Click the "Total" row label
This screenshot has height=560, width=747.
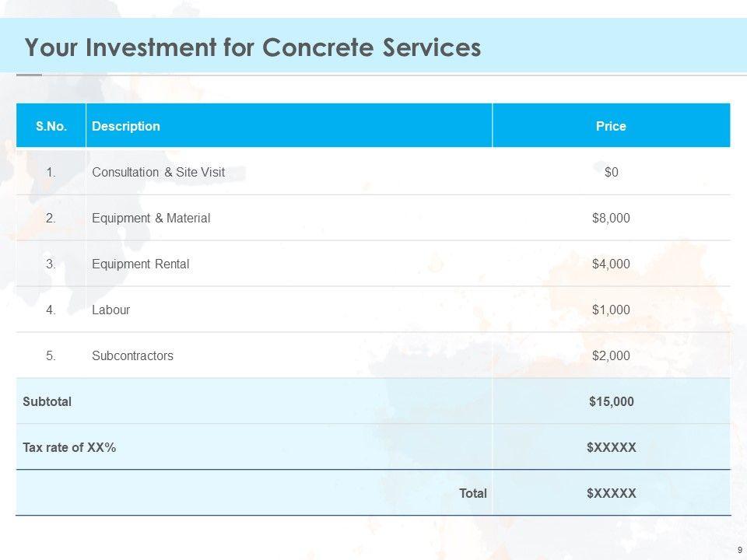pos(473,493)
